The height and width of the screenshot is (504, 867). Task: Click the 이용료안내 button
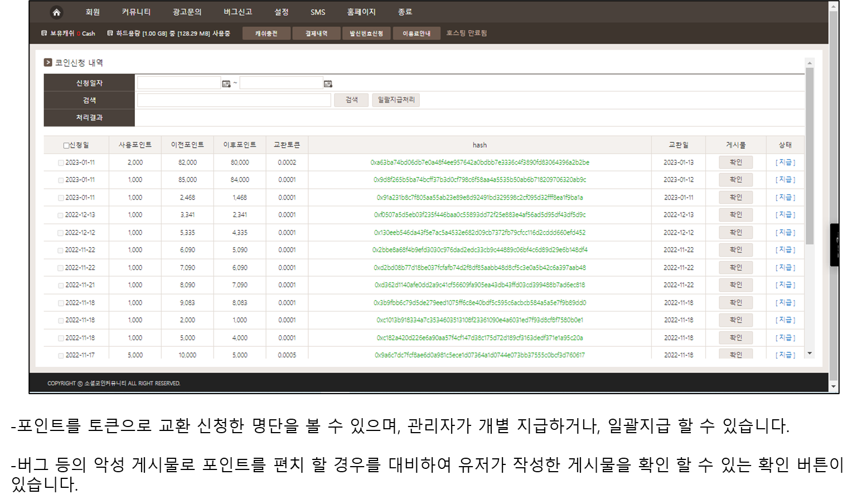(416, 33)
